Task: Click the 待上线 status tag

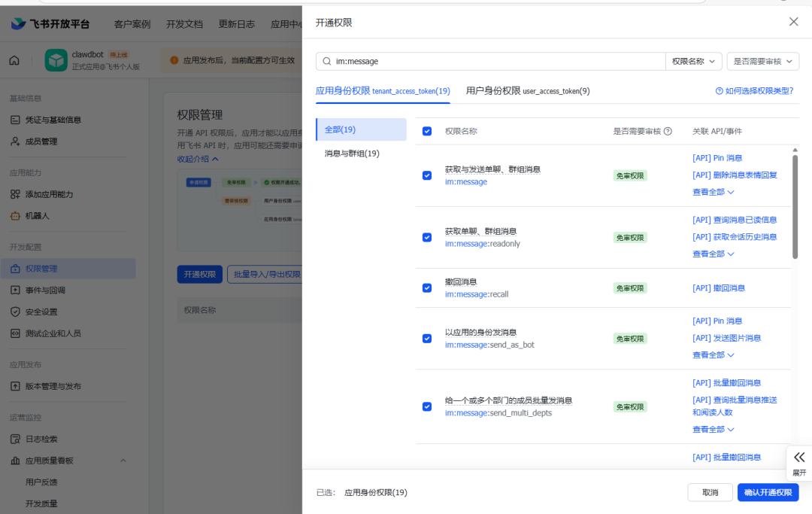Action: tap(119, 55)
